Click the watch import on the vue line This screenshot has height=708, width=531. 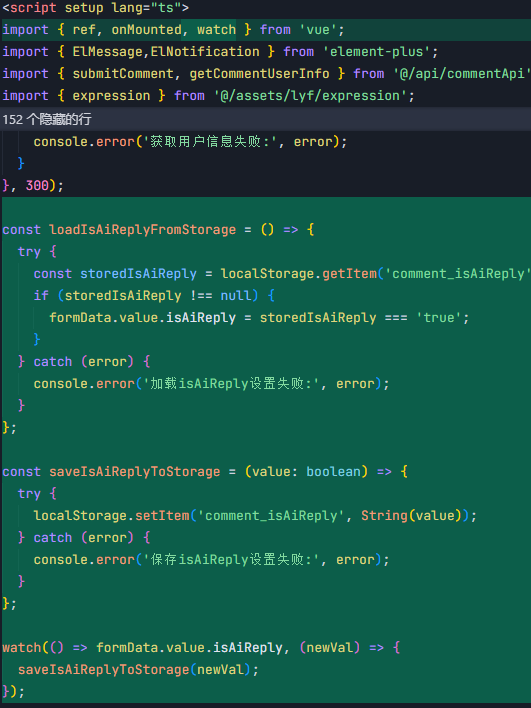(216, 30)
